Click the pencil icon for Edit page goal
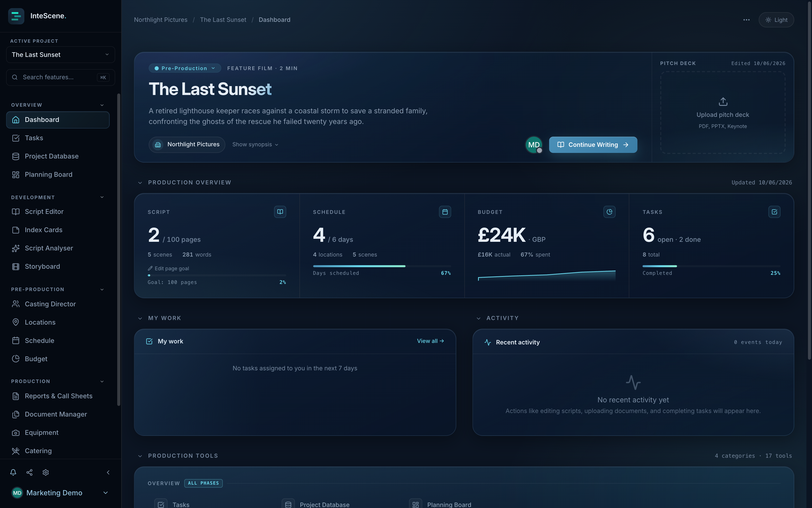 click(150, 268)
